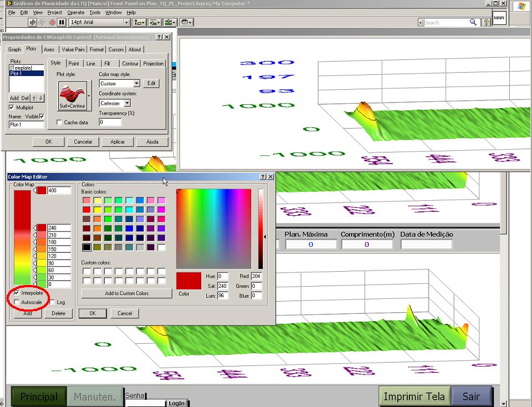Switch to the Value Pairs tab
Viewport: 532px width, 407px height.
[73, 49]
